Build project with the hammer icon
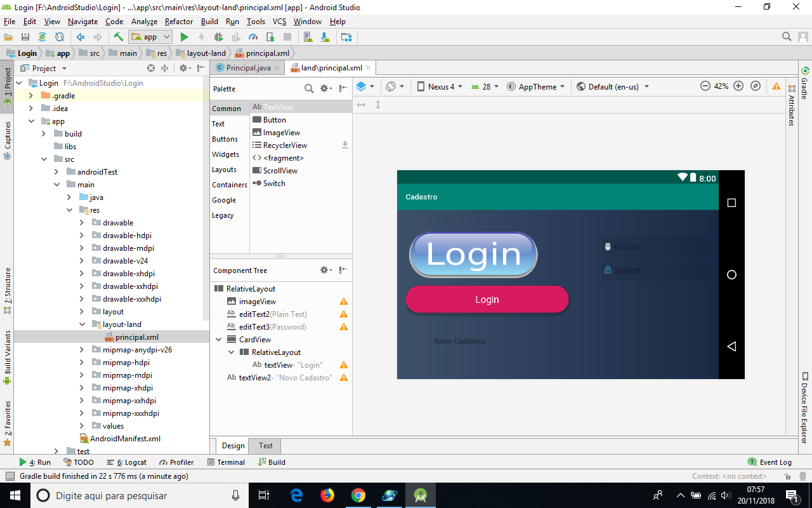 pos(119,37)
